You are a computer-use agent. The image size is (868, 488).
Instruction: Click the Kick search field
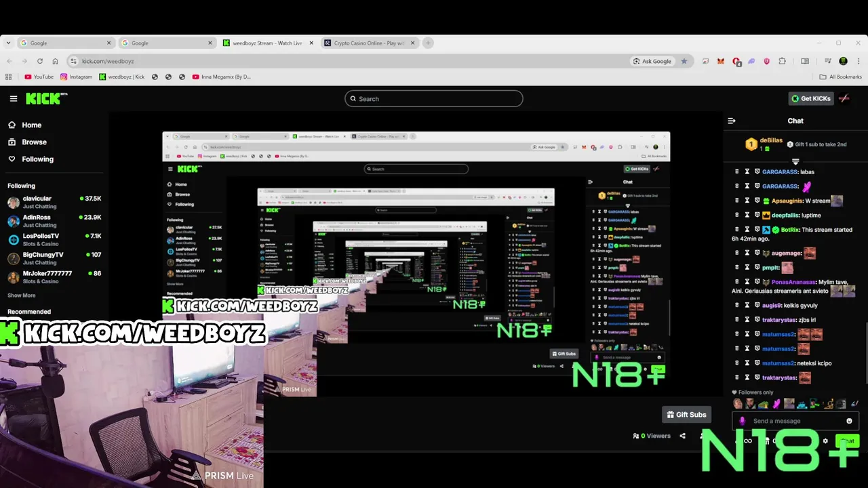(434, 99)
